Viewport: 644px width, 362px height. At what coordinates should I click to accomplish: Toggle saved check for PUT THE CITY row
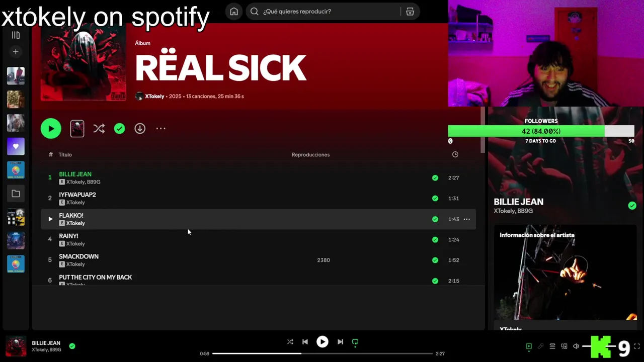tap(435, 281)
